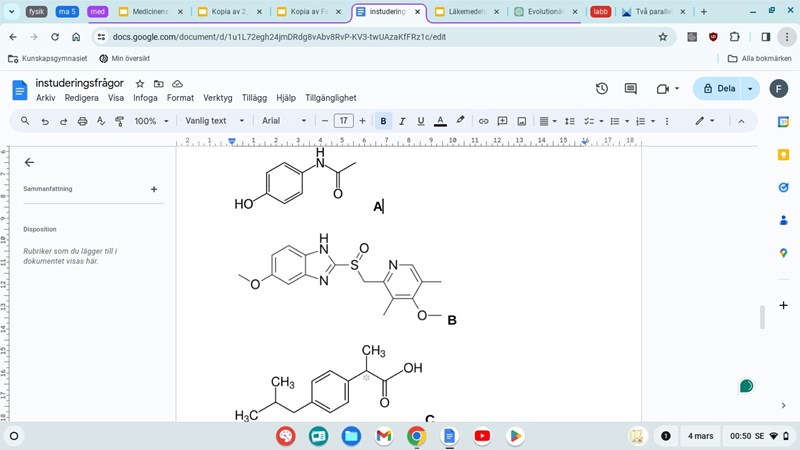Open the Infoga menu

pyautogui.click(x=145, y=98)
